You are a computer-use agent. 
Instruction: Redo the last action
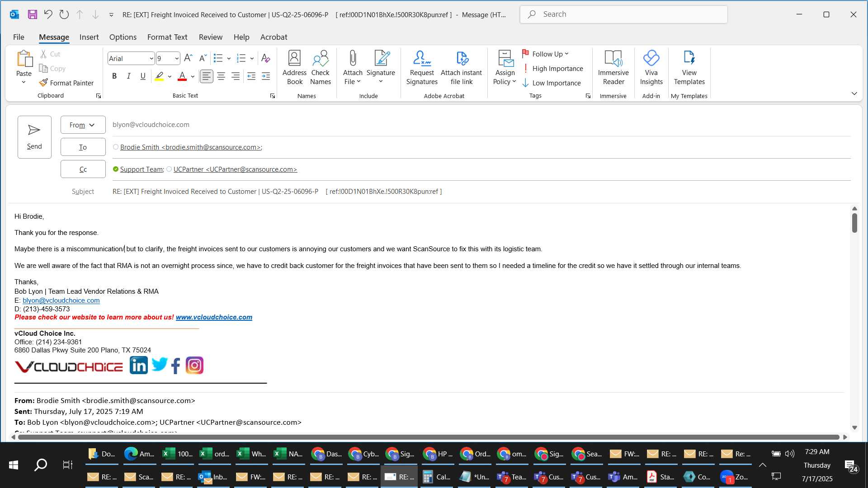pyautogui.click(x=64, y=14)
